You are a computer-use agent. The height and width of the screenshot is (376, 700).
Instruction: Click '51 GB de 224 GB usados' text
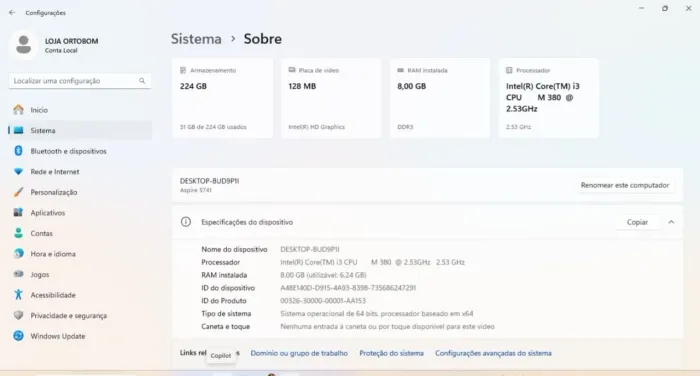point(213,127)
